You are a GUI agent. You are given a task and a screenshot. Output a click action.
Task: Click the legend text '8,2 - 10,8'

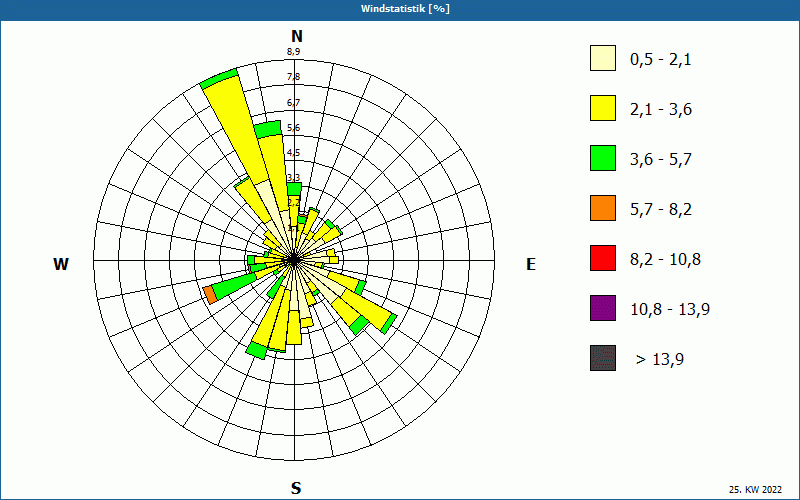tap(665, 260)
